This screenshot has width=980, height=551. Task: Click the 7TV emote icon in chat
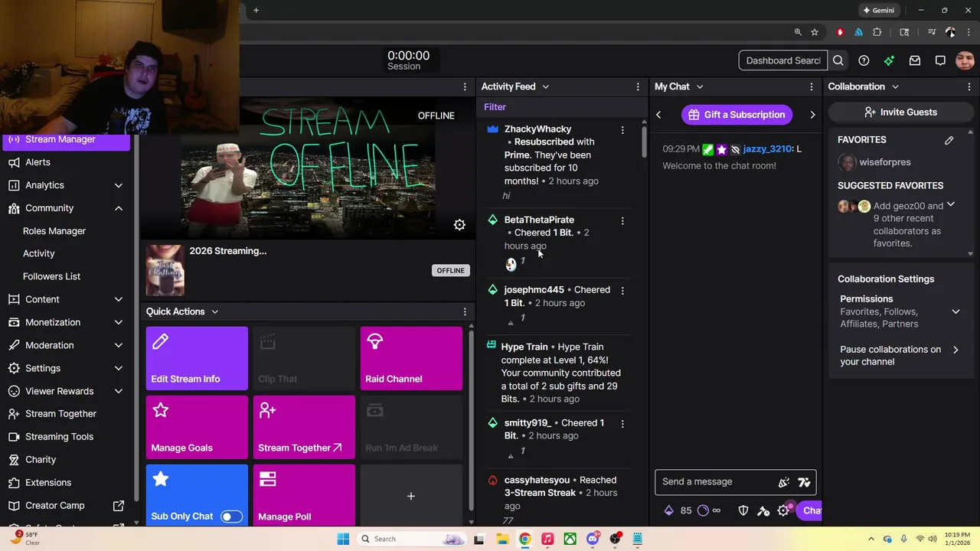(804, 482)
